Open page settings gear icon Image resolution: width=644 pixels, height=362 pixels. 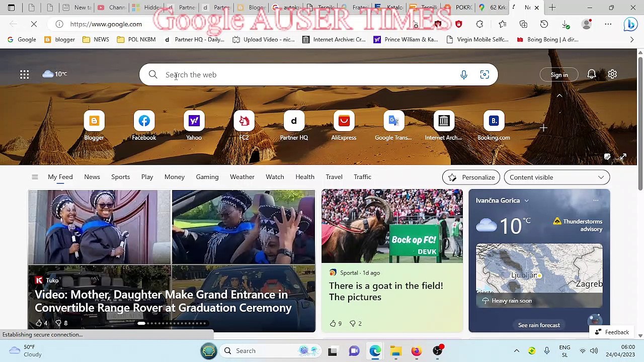[x=612, y=74]
